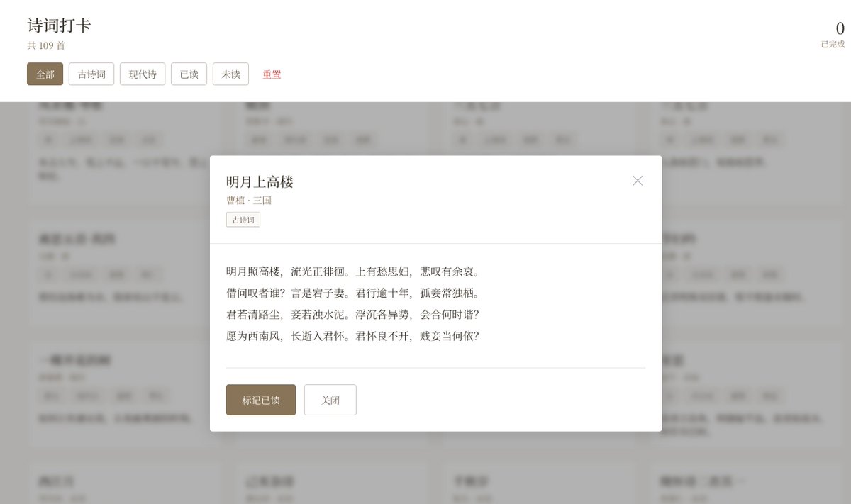Show only 已读 poems
Viewport: 851px width, 504px height.
[189, 74]
